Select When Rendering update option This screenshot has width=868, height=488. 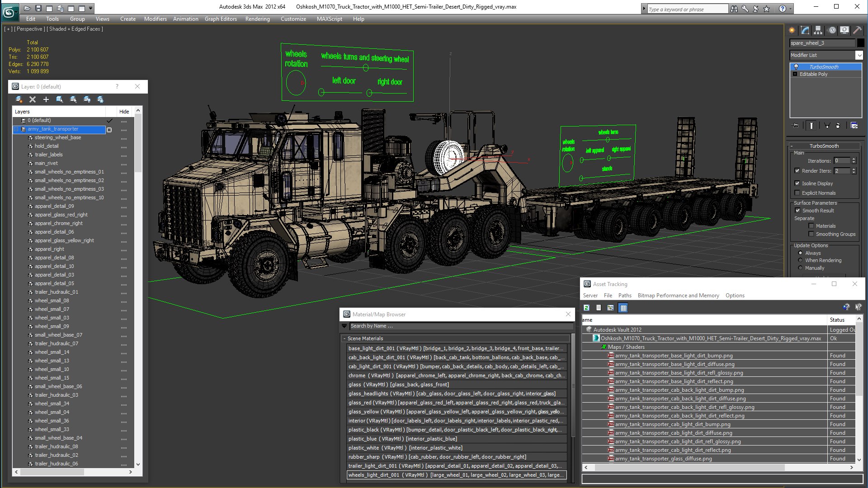tap(801, 261)
